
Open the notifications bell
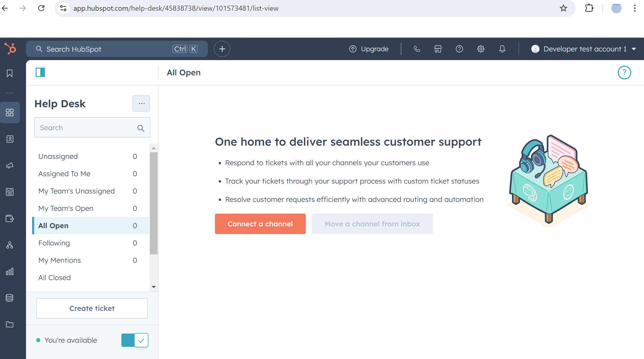pos(502,49)
